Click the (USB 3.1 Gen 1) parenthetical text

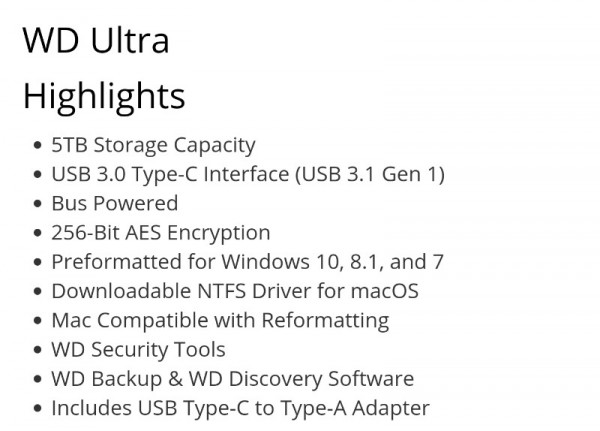(370, 175)
